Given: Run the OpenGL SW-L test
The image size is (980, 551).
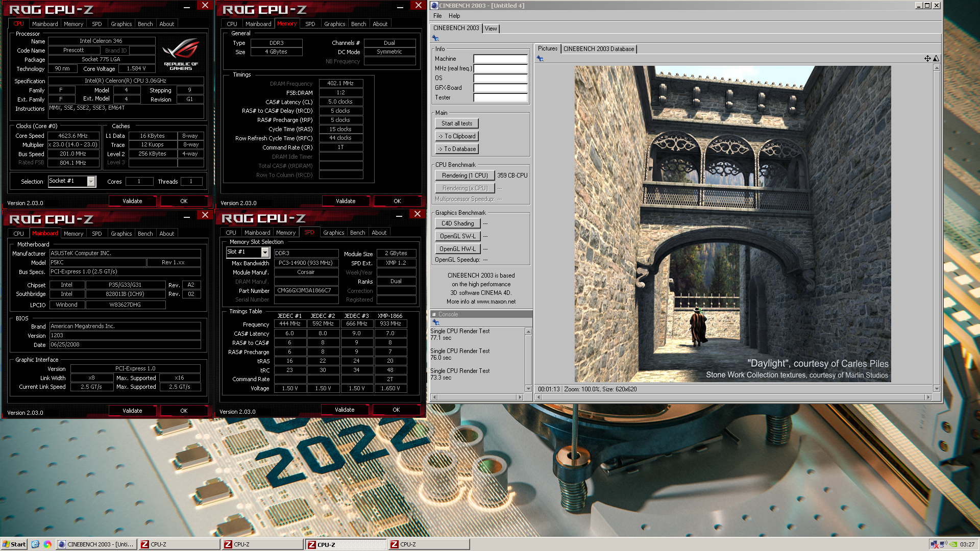Looking at the screenshot, I should (x=457, y=236).
